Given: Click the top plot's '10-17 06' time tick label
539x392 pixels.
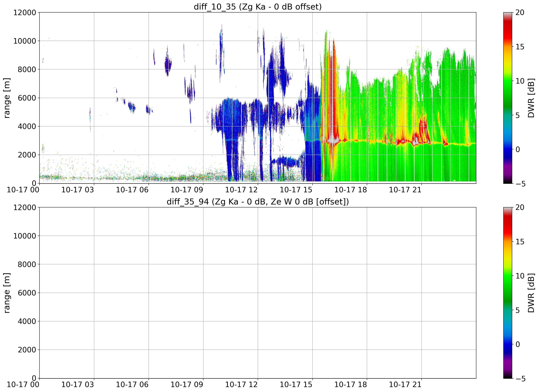Looking at the screenshot, I should coord(132,190).
